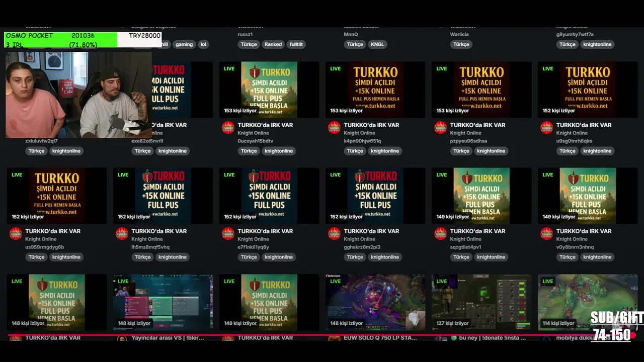Open avatar of channel v0y8bnrn3nhnq

(x=547, y=233)
